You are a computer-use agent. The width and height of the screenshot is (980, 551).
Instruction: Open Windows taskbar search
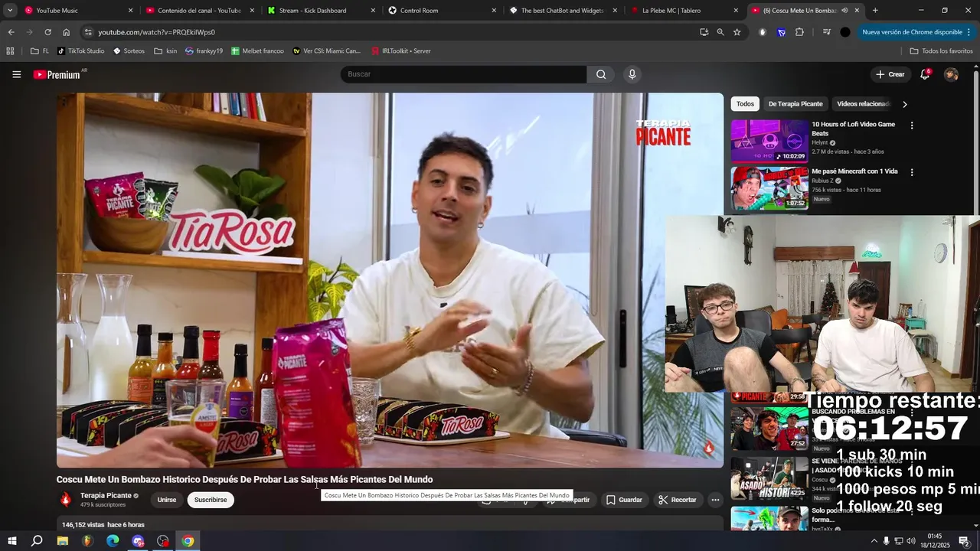tap(37, 541)
